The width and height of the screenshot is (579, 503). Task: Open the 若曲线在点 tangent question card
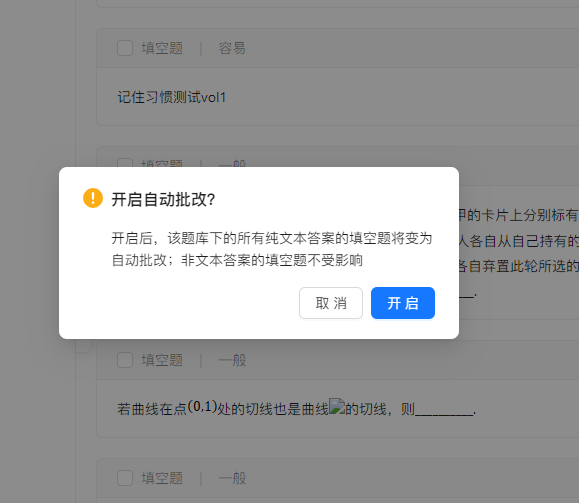click(x=338, y=409)
